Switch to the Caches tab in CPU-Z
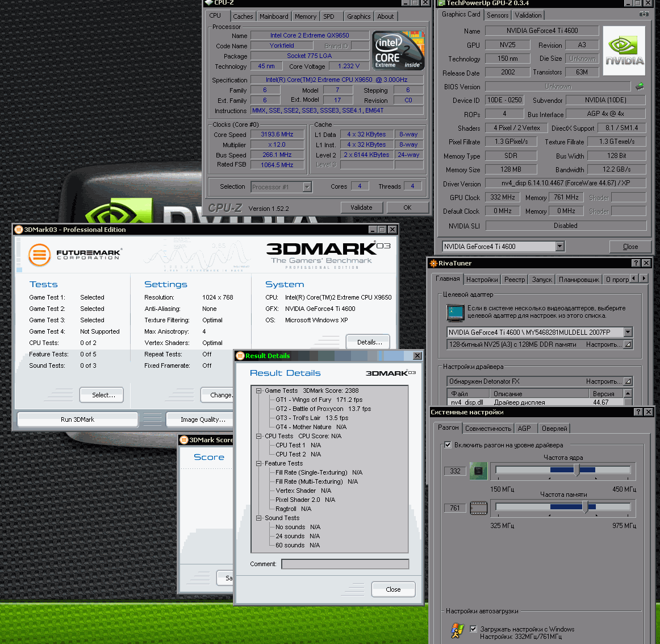Screen dimensions: 660x644 click(x=243, y=16)
